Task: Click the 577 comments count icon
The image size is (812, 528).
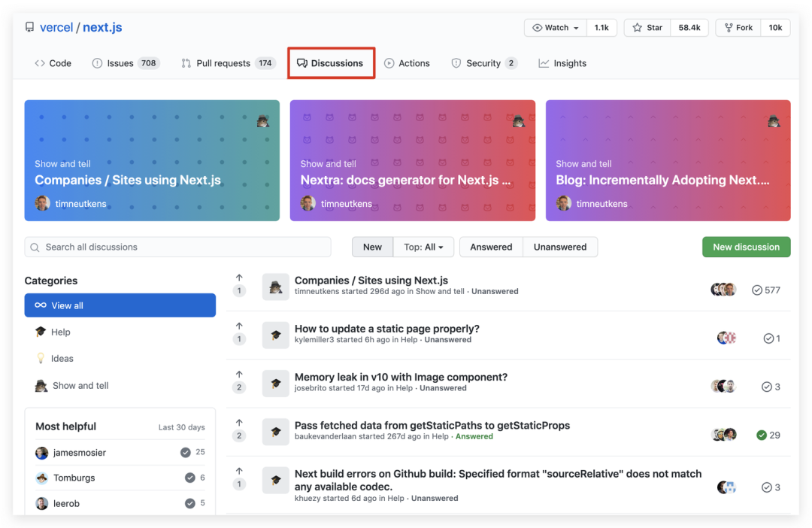Action: (x=757, y=290)
